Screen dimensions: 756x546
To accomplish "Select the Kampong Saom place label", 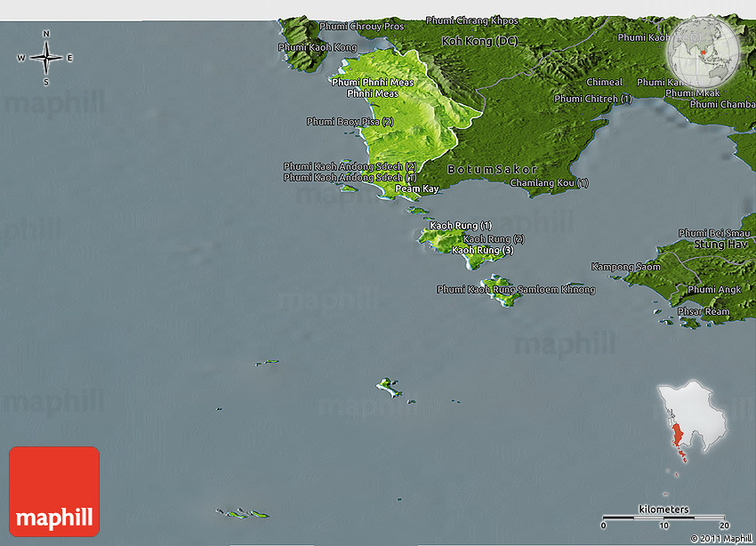I will pos(626,267).
